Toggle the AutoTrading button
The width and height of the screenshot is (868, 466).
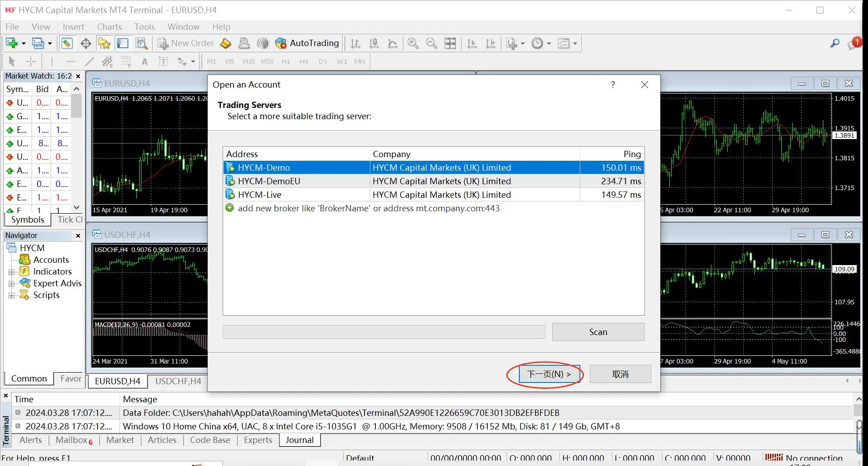point(307,43)
